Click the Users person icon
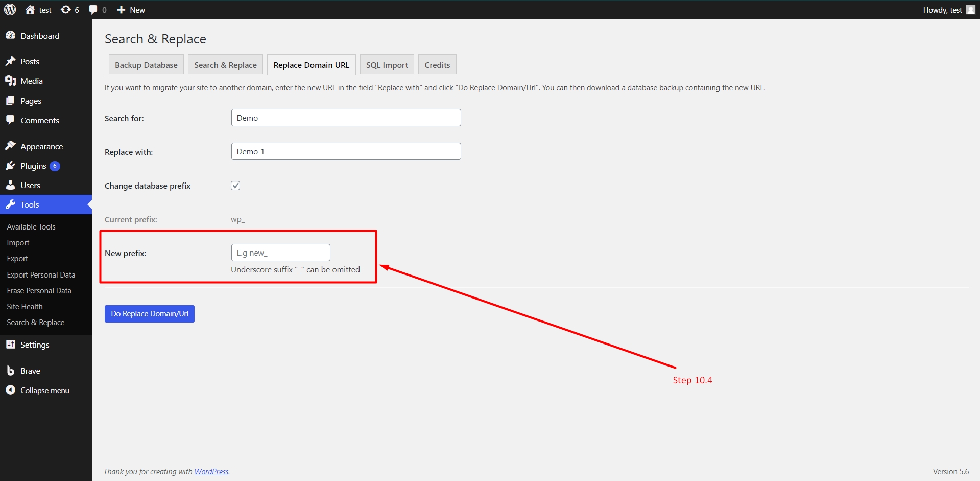This screenshot has height=481, width=980. point(10,185)
